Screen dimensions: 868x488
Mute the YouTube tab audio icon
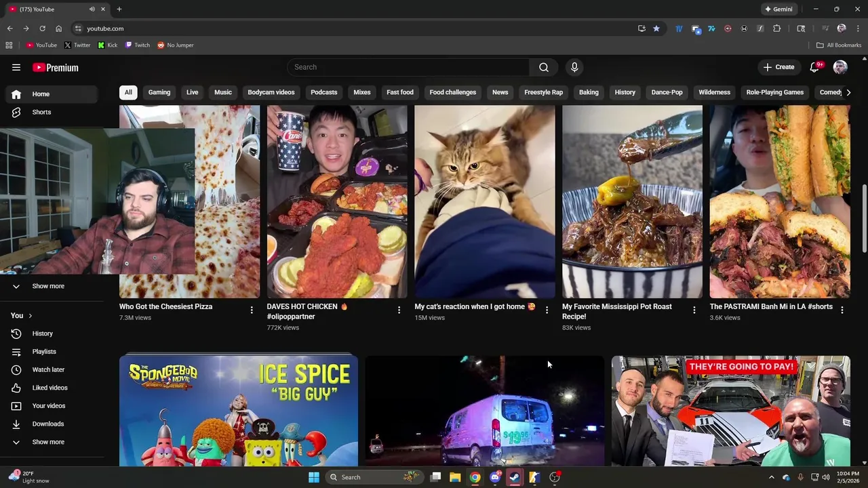click(x=92, y=9)
